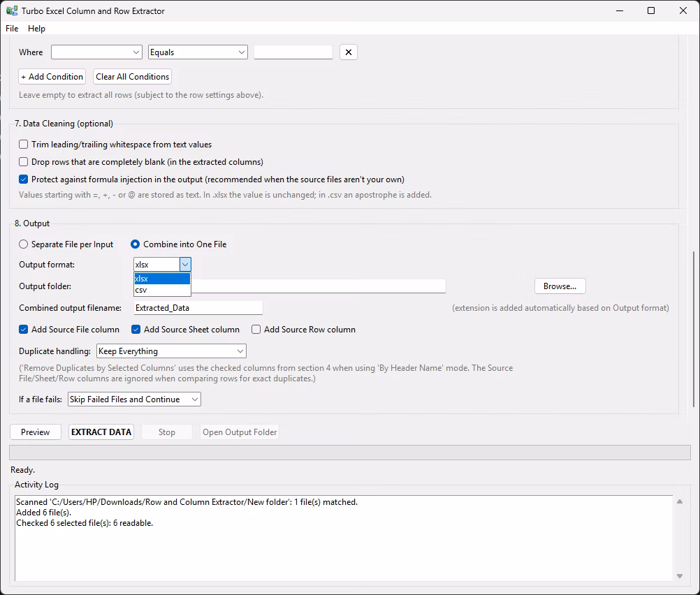The height and width of the screenshot is (595, 700).
Task: Open the Skip Failed Files dropdown
Action: point(134,399)
